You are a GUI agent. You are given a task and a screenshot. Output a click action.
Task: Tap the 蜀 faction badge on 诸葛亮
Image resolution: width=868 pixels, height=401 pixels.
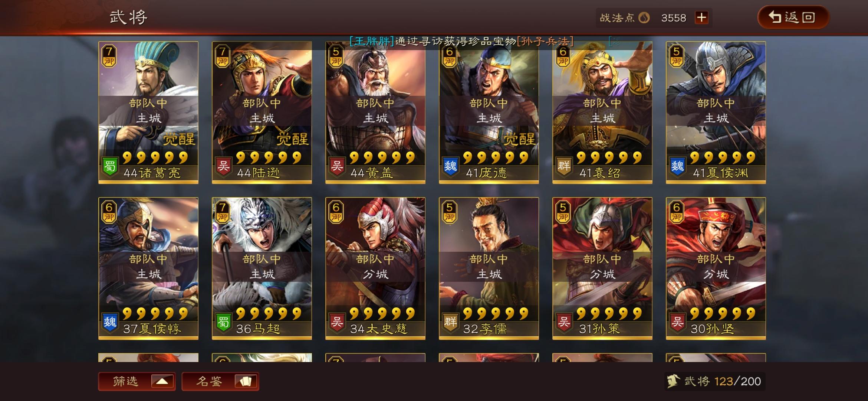[110, 166]
